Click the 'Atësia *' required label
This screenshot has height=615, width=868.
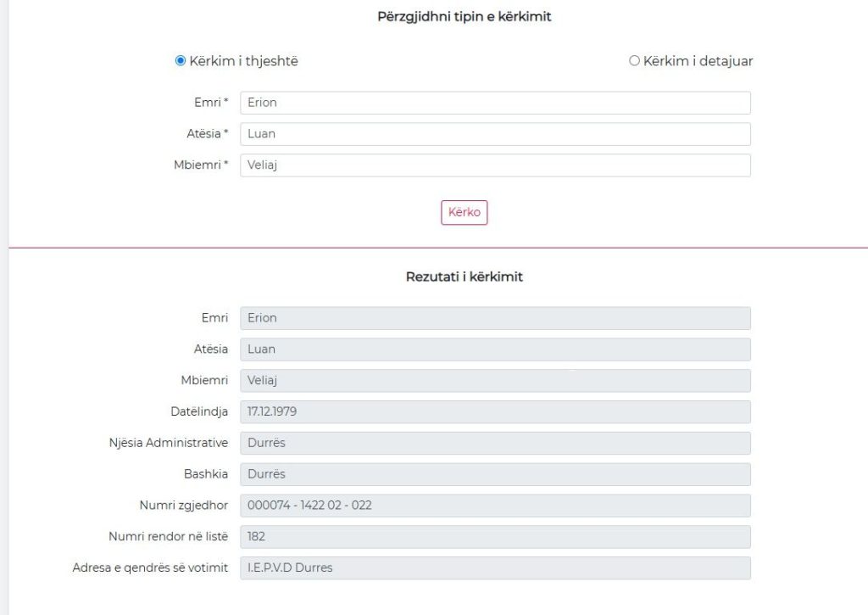[208, 134]
